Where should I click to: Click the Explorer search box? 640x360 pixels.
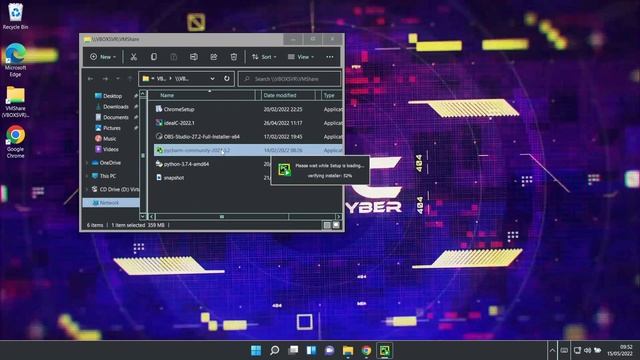pos(289,78)
